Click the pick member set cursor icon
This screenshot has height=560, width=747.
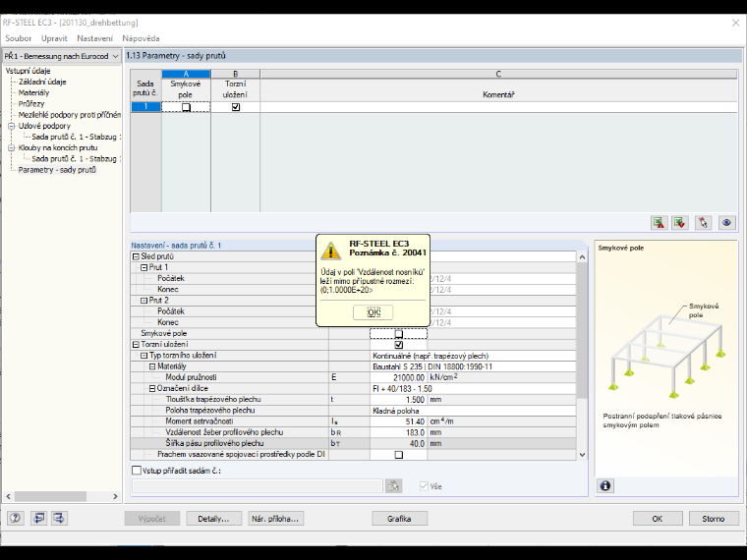tap(703, 222)
